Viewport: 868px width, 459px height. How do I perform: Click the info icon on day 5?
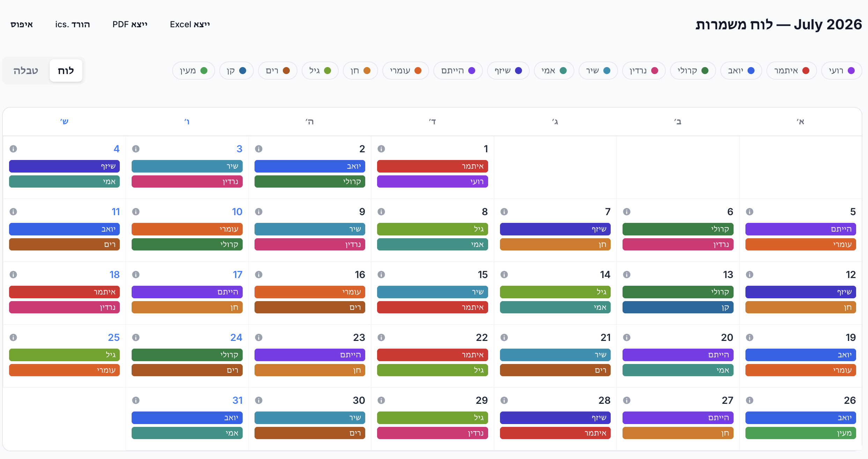(750, 212)
